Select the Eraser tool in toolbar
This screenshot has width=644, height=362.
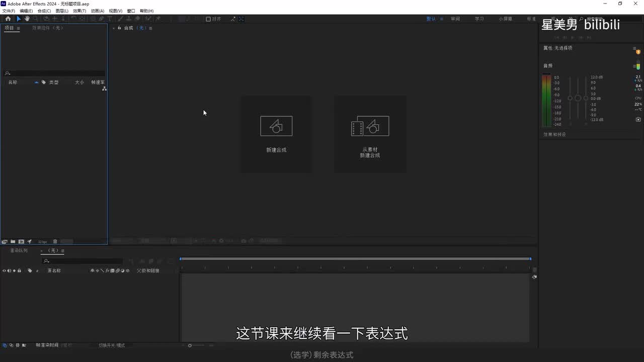pos(138,19)
